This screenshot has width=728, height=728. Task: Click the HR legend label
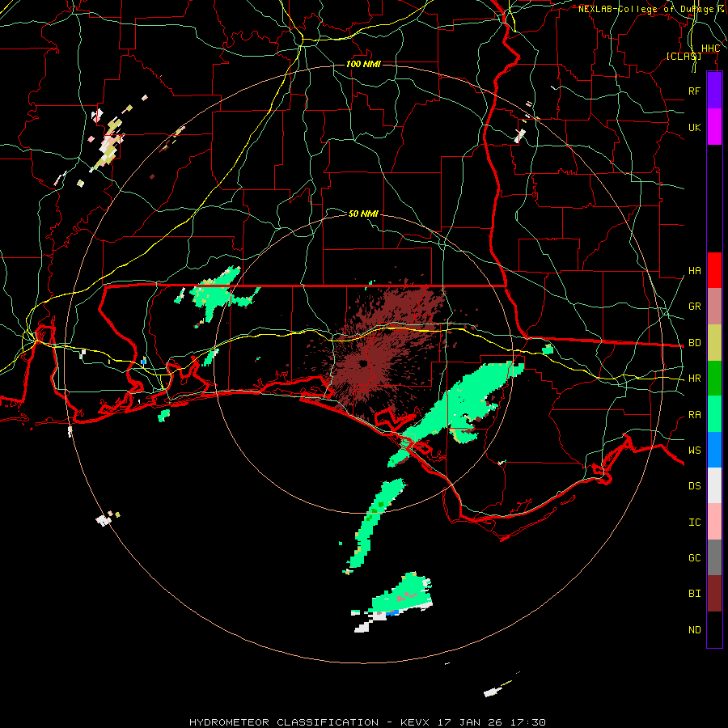point(694,379)
